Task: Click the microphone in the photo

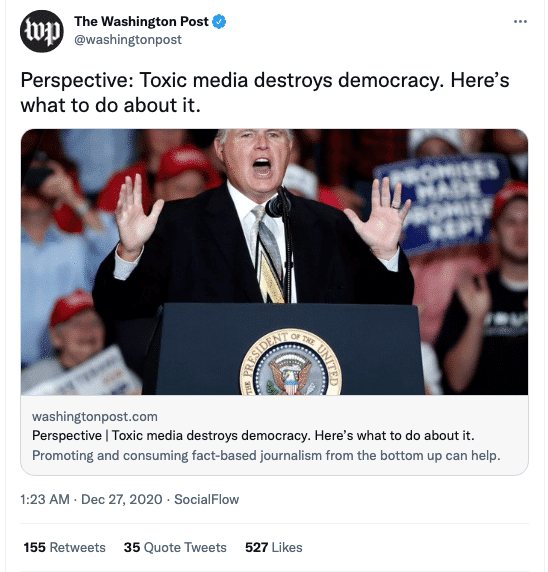Action: tap(278, 204)
